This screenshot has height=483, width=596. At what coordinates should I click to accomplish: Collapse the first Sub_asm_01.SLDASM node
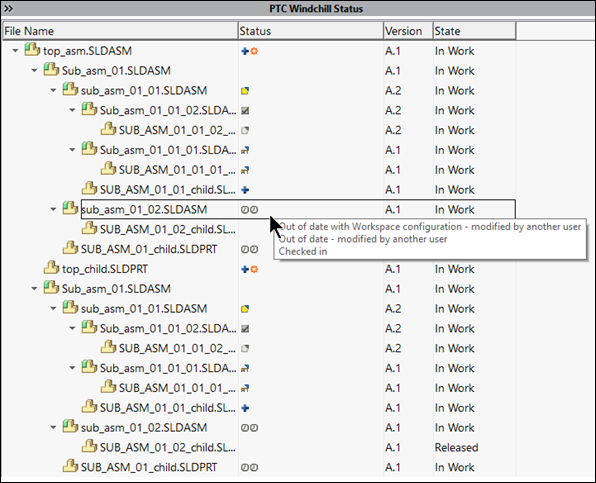tap(34, 70)
